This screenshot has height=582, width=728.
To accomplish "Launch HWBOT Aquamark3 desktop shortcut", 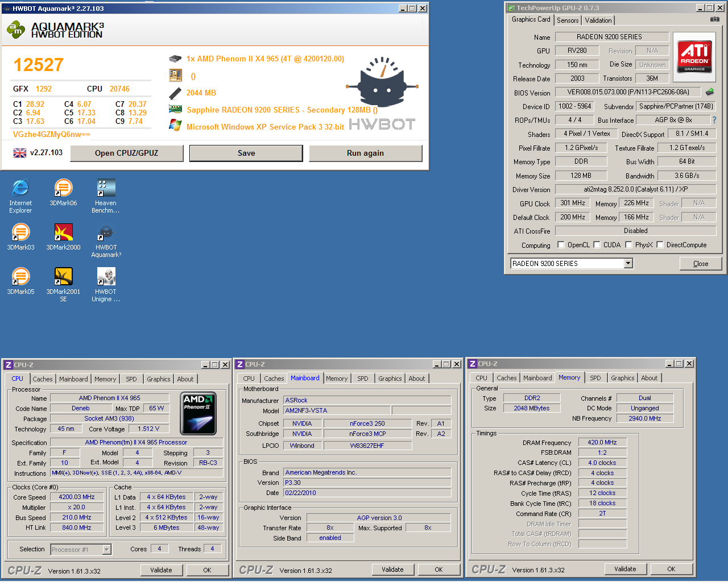I will click(106, 240).
